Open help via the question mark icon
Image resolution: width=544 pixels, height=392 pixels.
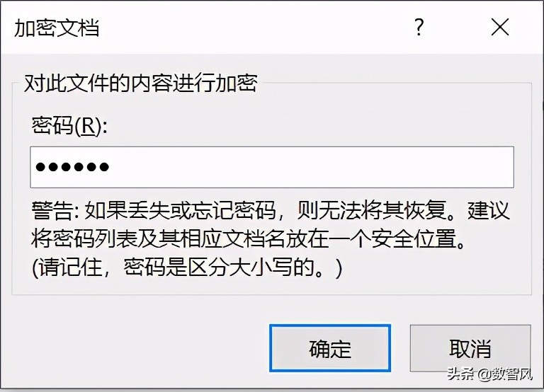click(419, 27)
